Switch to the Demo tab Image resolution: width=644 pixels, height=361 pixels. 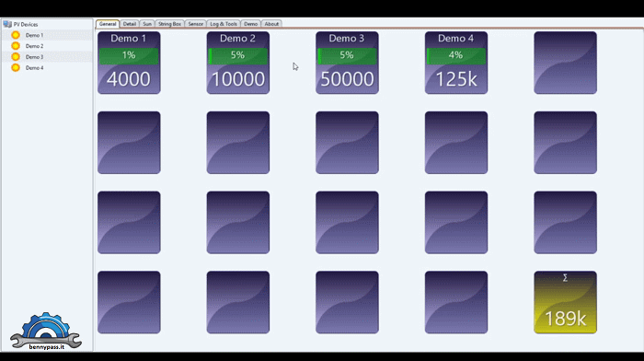(250, 24)
